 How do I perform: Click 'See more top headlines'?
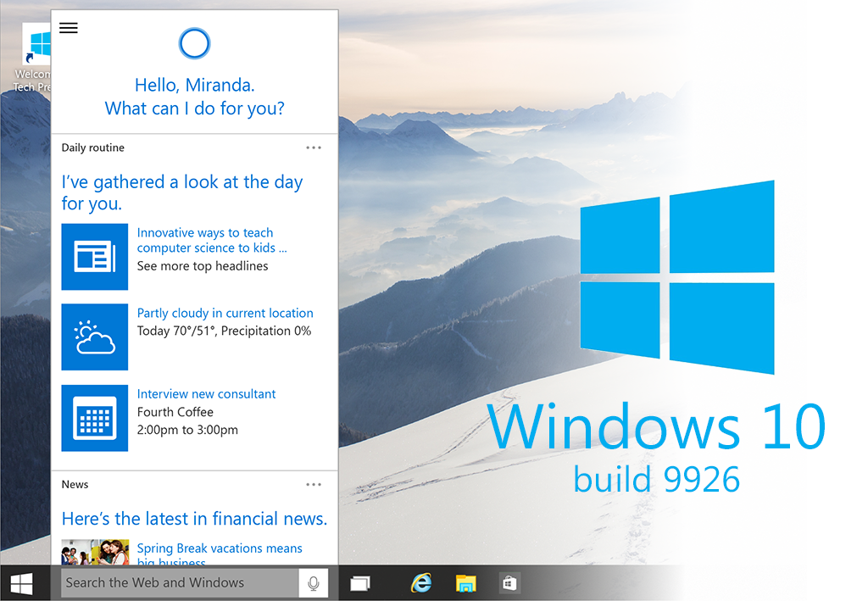(203, 266)
